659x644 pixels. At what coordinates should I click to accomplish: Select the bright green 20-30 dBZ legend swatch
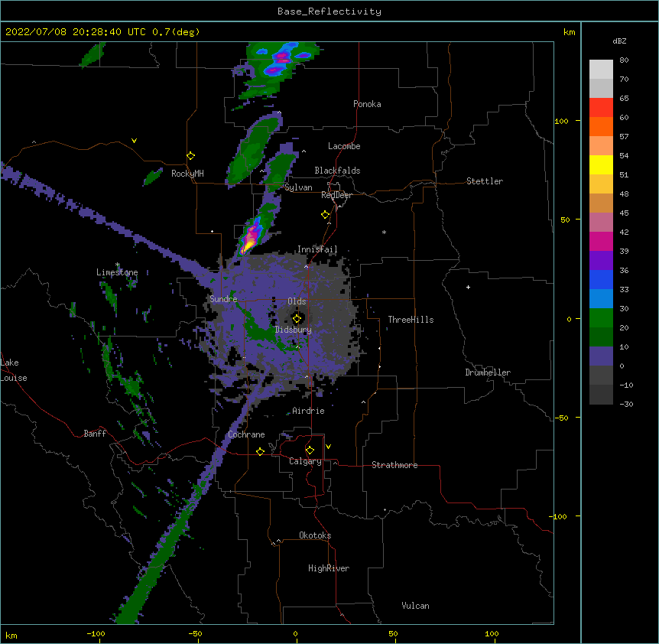point(601,318)
